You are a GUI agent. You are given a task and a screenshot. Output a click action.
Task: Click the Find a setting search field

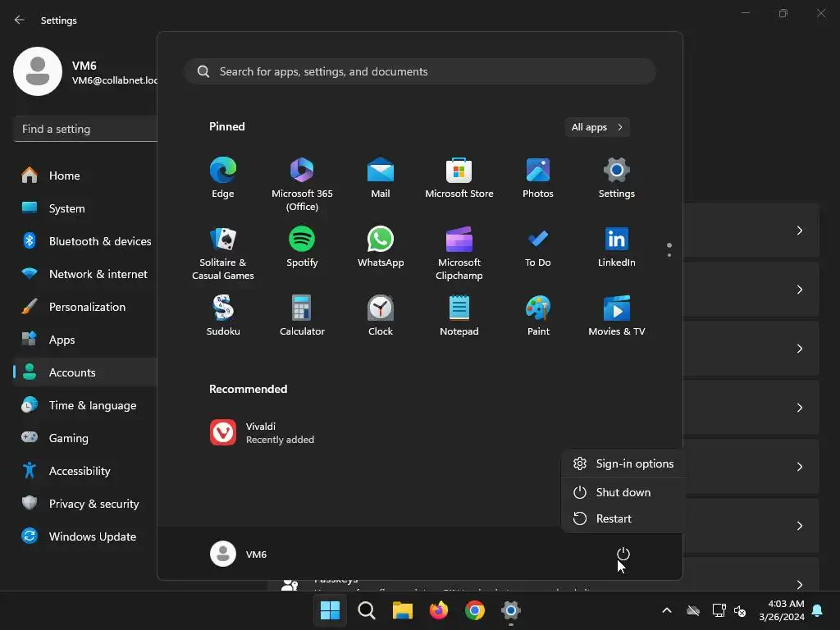pyautogui.click(x=85, y=129)
